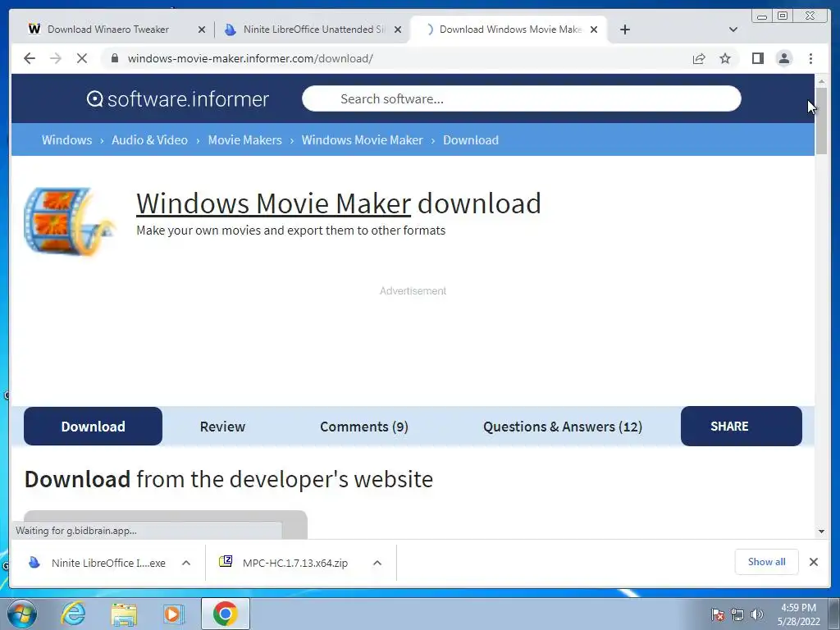Open the Windows Start button
The image size is (840, 630).
(21, 614)
